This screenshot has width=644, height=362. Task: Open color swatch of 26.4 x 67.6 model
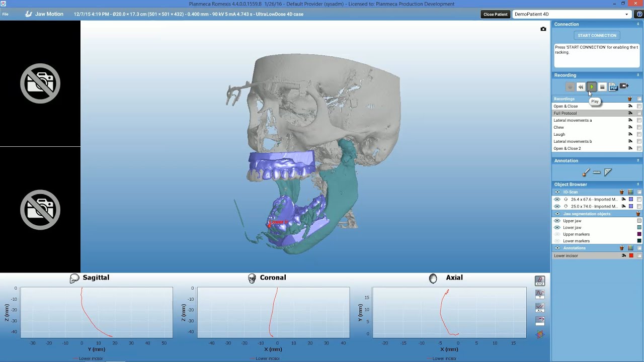tap(631, 199)
